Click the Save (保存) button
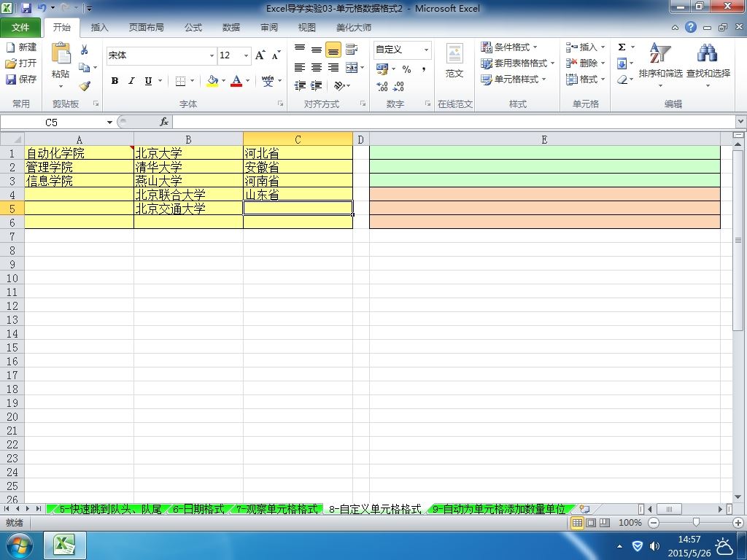 [21, 79]
